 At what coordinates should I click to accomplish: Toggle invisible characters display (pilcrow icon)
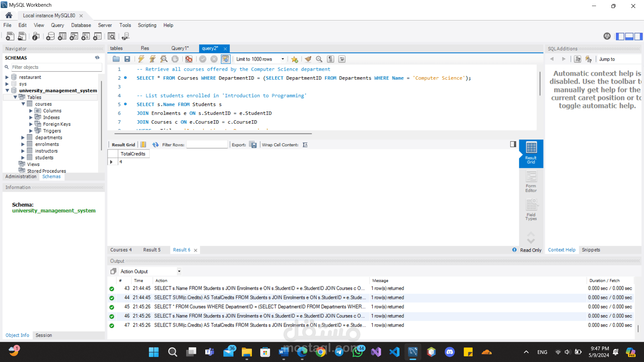[331, 59]
